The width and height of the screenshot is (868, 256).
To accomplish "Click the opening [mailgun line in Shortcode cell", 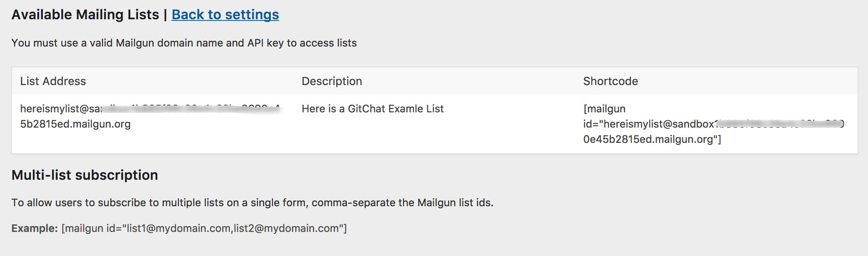I will click(604, 109).
